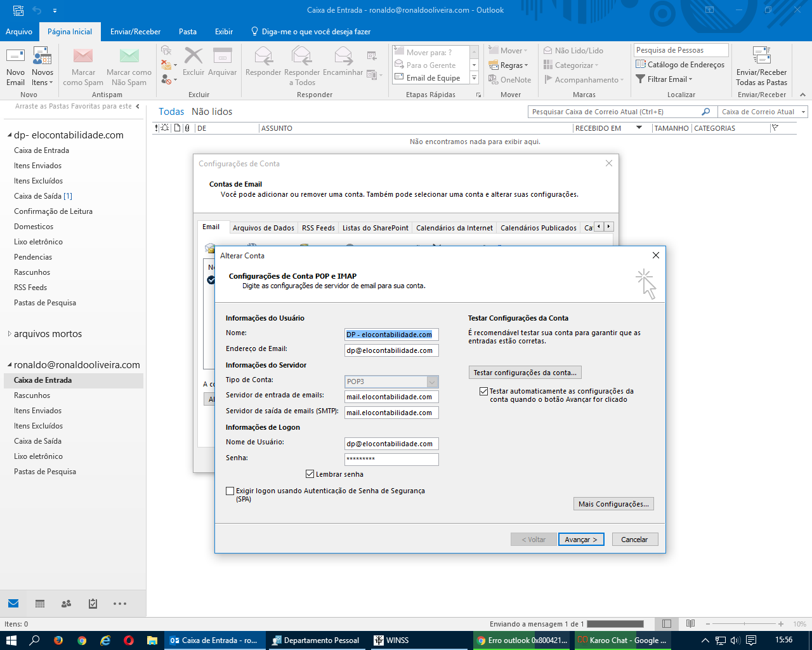Switch to Pasta ribbon tab

(188, 31)
